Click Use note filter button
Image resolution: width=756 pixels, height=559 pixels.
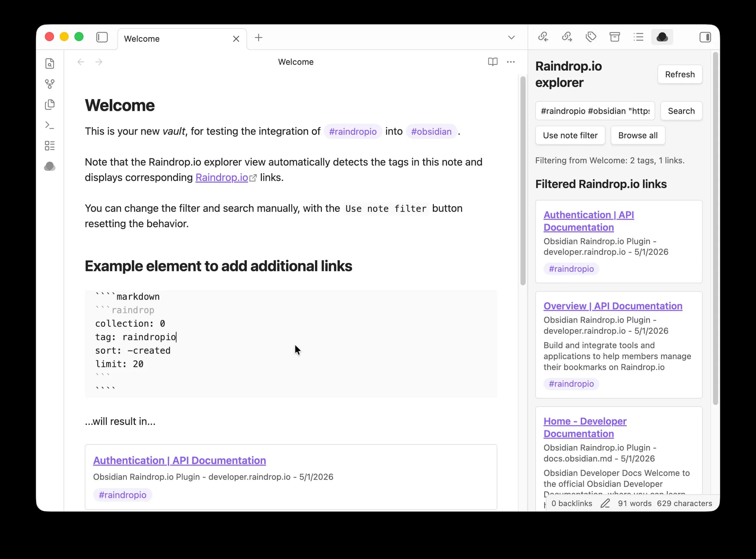click(570, 136)
